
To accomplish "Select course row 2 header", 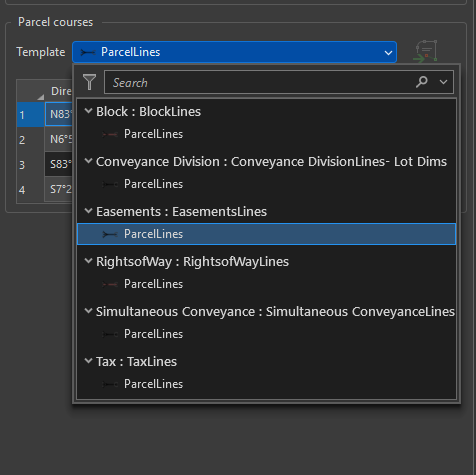I will pyautogui.click(x=30, y=140).
